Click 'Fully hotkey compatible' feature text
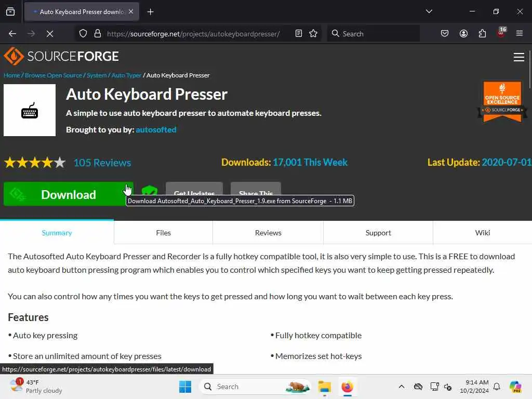Viewport: 532px width, 399px height. [x=318, y=336]
